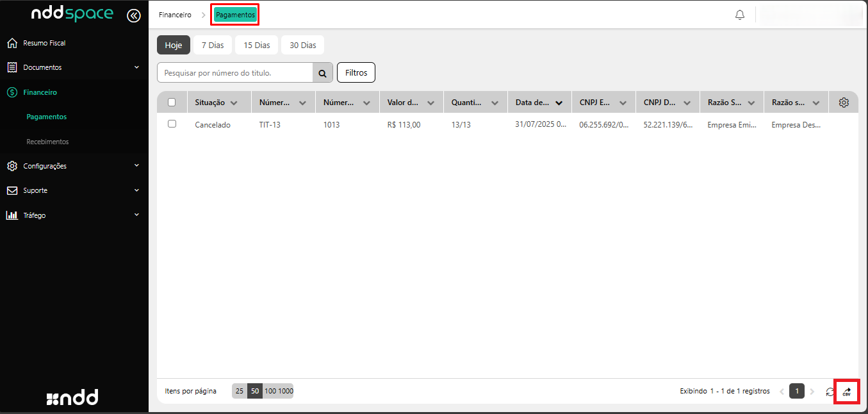Switch to the 7 Dias tab
This screenshot has height=414, width=868.
coord(212,46)
